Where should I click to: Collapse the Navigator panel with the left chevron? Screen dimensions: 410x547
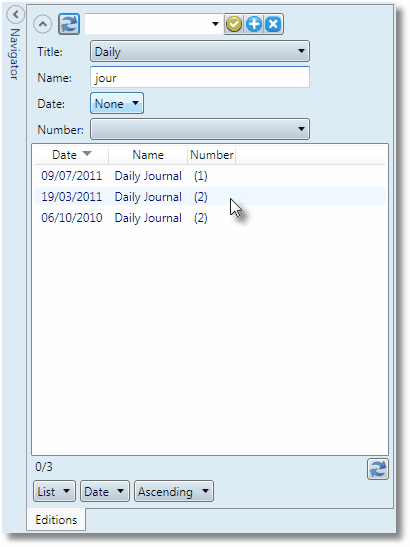pos(15,15)
